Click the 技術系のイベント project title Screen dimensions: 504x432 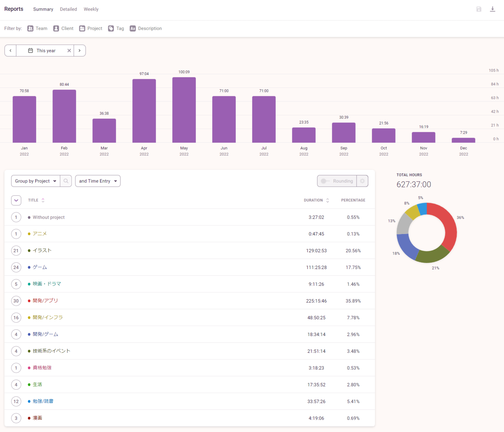pyautogui.click(x=51, y=351)
